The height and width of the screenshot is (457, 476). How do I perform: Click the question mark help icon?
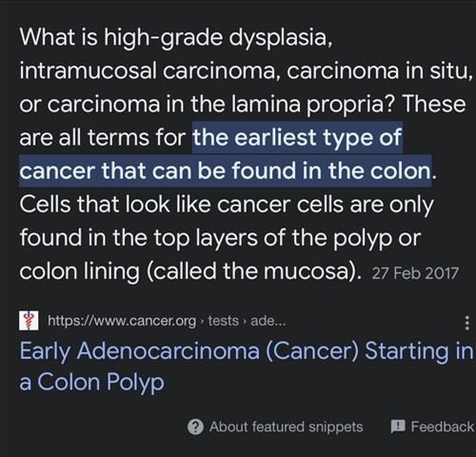pos(195,427)
